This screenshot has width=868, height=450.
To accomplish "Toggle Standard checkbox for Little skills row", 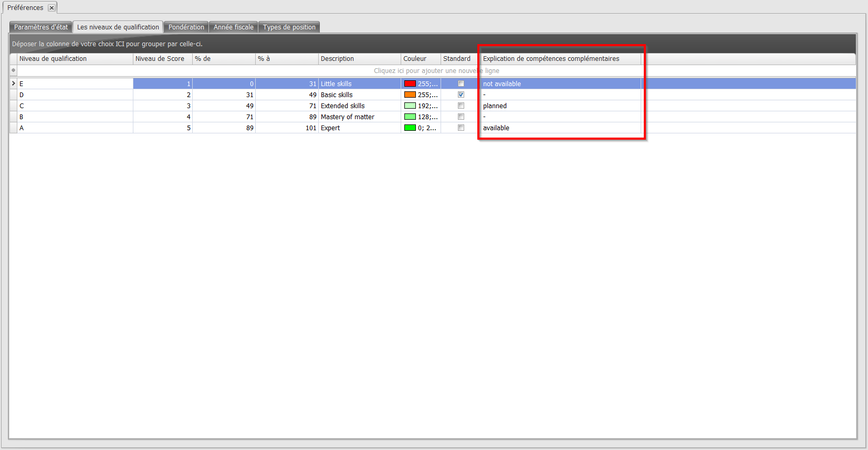I will click(461, 84).
